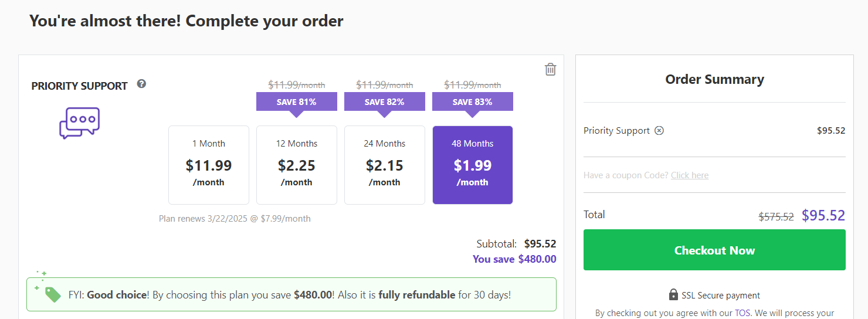Choose the 24 Months plan card
This screenshot has height=319, width=868.
(385, 165)
